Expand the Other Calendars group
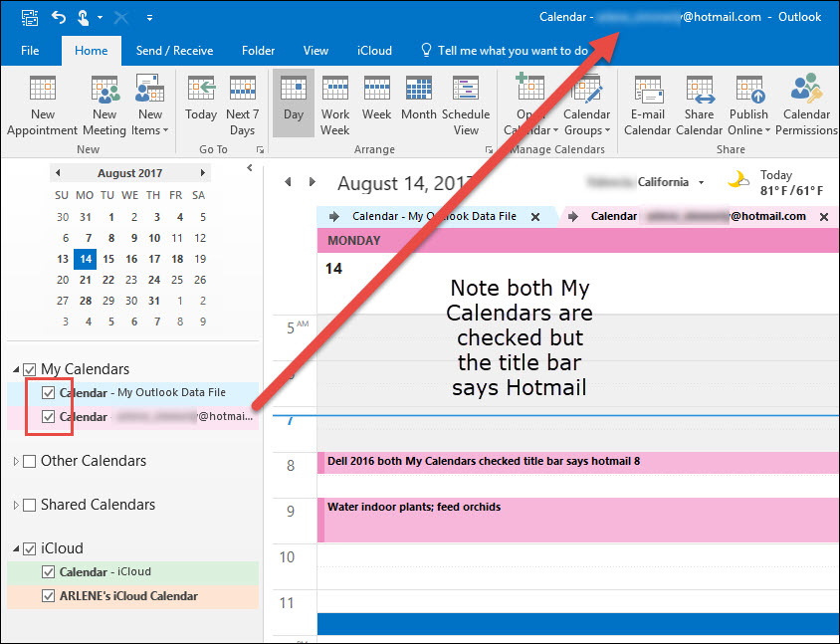 [16, 461]
